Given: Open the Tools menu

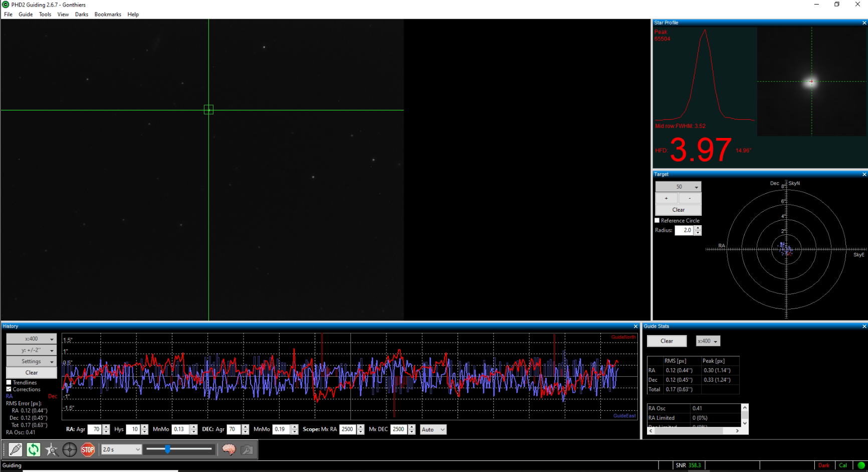Looking at the screenshot, I should (x=45, y=15).
